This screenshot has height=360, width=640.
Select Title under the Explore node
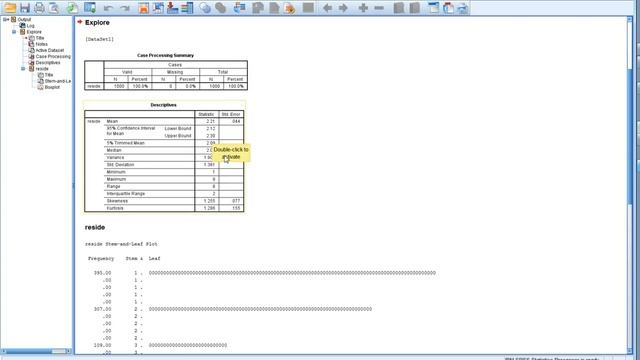point(40,38)
